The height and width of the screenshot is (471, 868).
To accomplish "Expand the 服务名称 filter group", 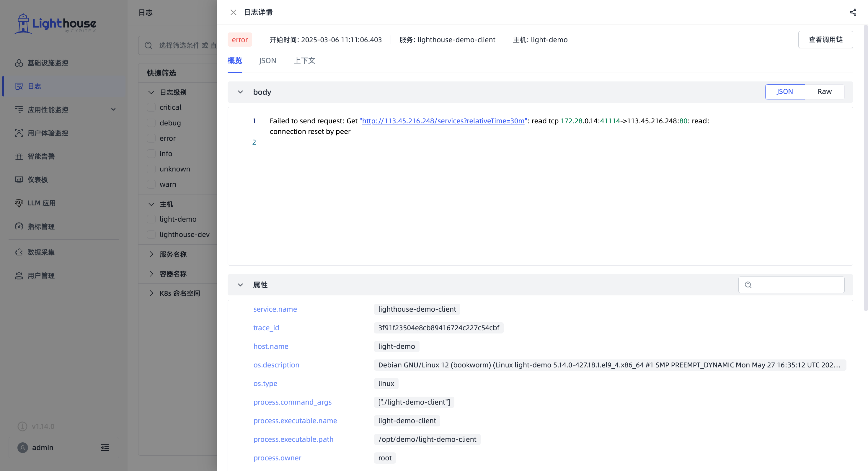I will click(x=151, y=254).
